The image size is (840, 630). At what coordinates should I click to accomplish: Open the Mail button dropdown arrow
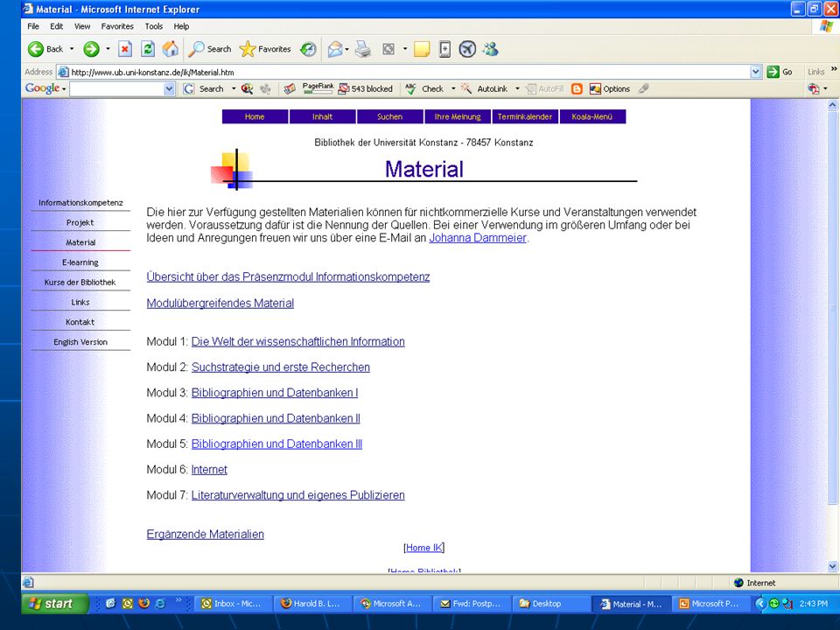tap(347, 49)
